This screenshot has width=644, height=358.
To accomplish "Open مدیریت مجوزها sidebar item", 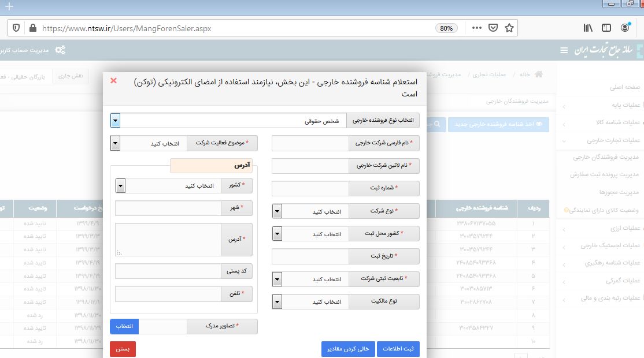I will pos(619,192).
